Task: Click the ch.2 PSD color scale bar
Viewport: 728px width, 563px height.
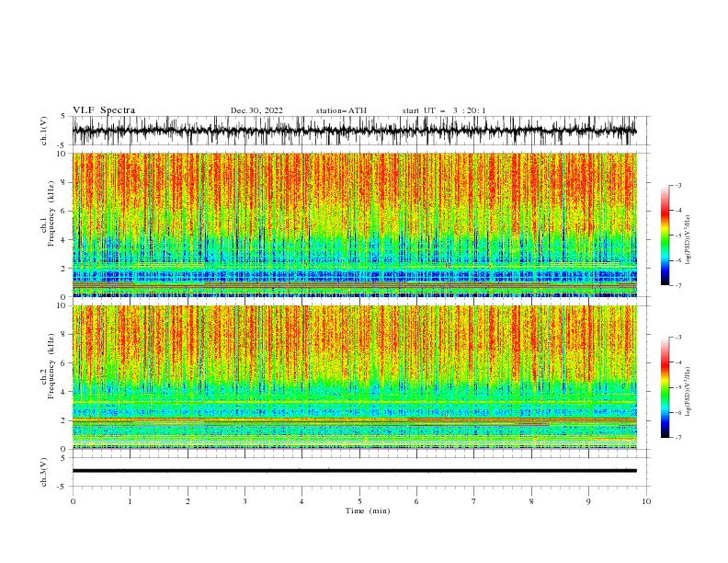Action: tap(665, 387)
